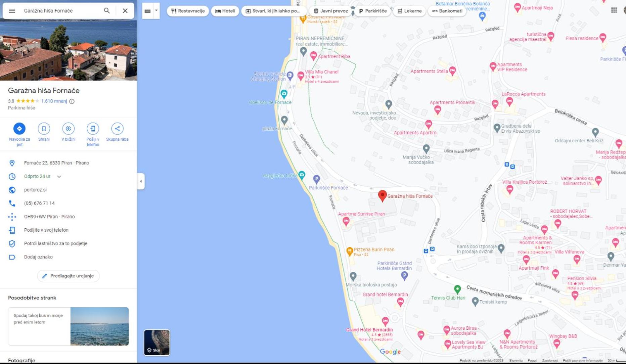Click the Predlagajte urejanje button
626x364 pixels.
point(69,276)
